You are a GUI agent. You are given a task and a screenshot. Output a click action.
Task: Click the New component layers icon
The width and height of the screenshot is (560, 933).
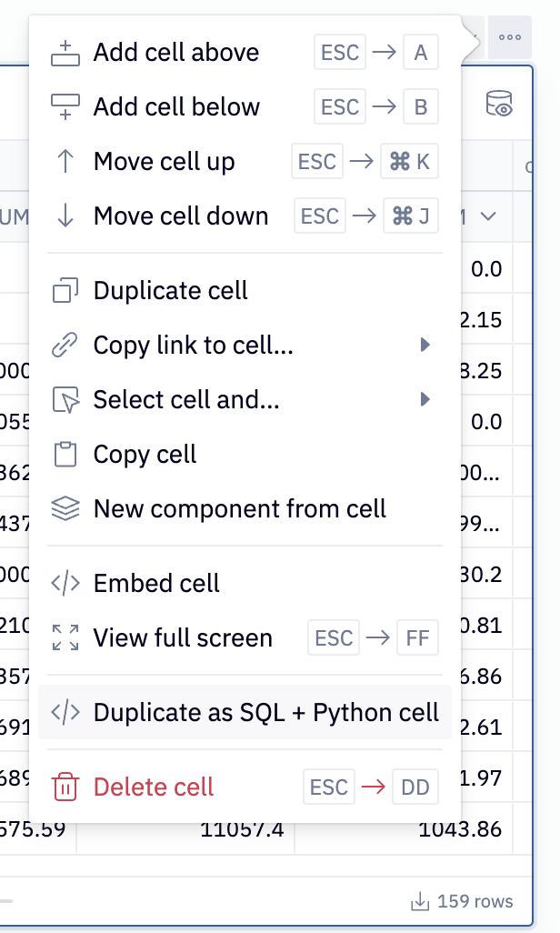pyautogui.click(x=65, y=509)
